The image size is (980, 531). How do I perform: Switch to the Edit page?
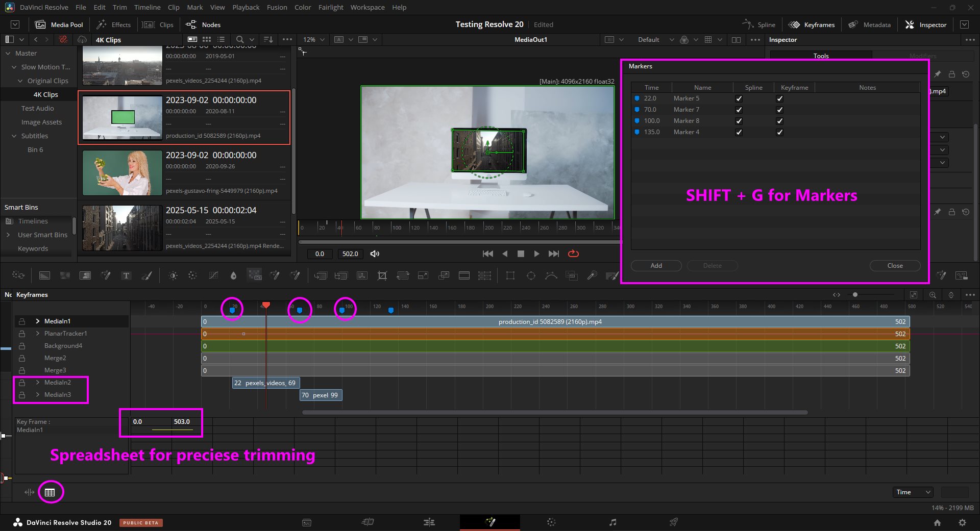[x=429, y=522]
